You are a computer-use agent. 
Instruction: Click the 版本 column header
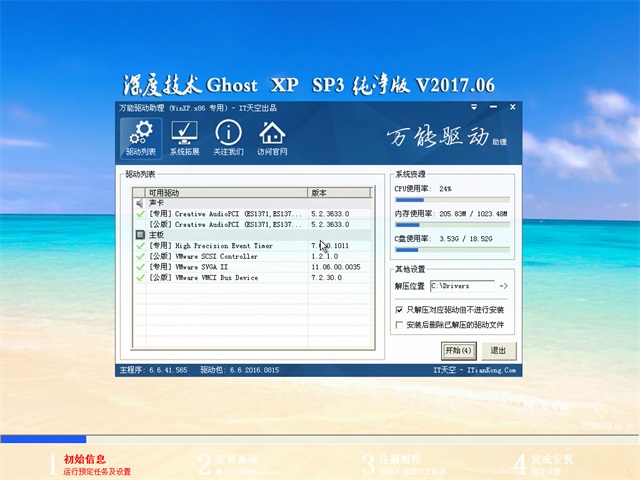[x=339, y=193]
